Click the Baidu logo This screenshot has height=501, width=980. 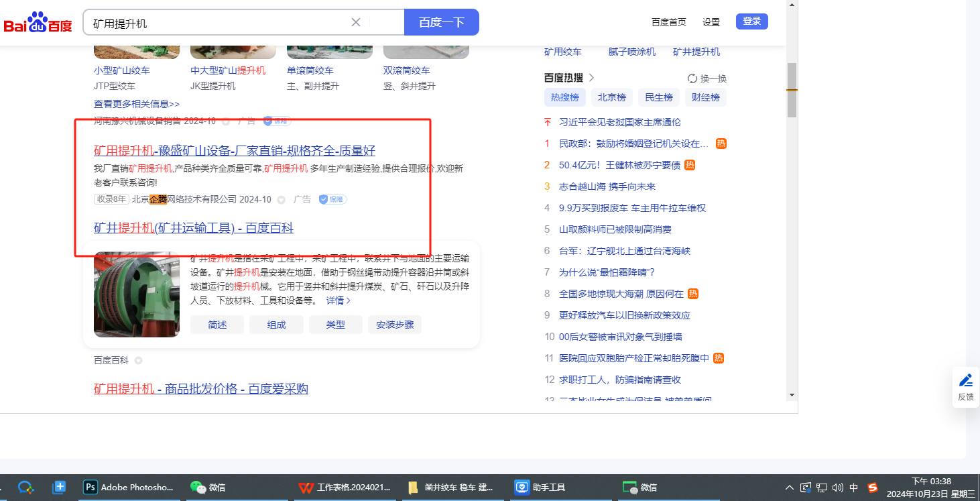pos(38,23)
